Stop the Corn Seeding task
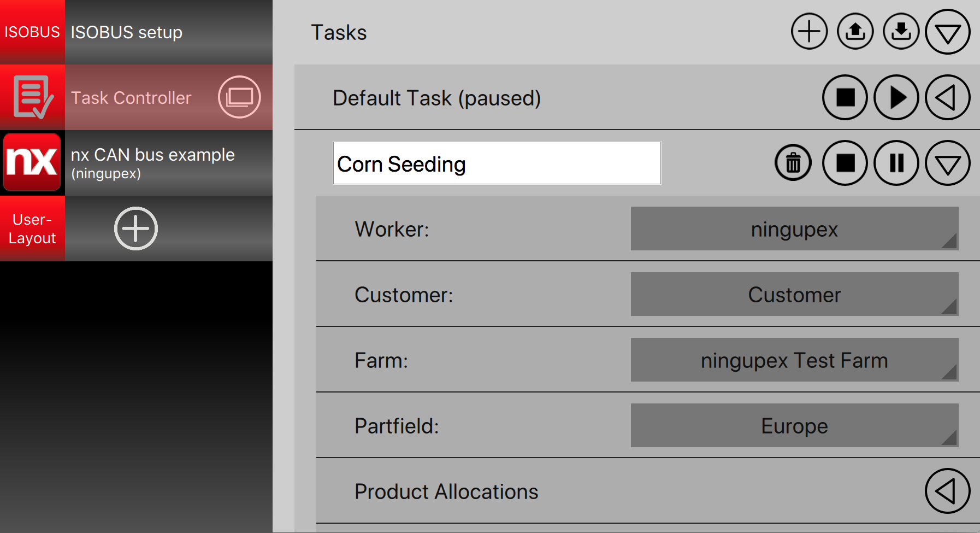This screenshot has height=533, width=980. pos(845,163)
